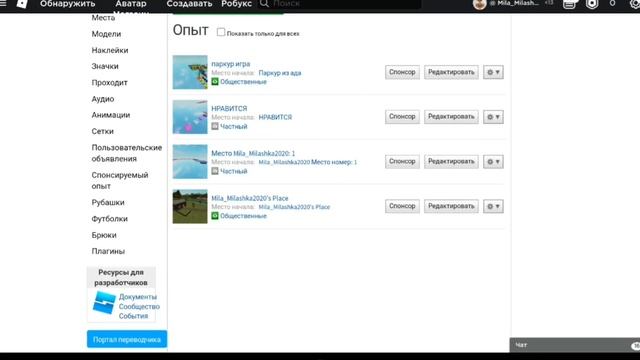The height and width of the screenshot is (360, 640).
Task: Expand gear dropdown for Mila_Milashka2020's Place
Action: click(x=493, y=206)
